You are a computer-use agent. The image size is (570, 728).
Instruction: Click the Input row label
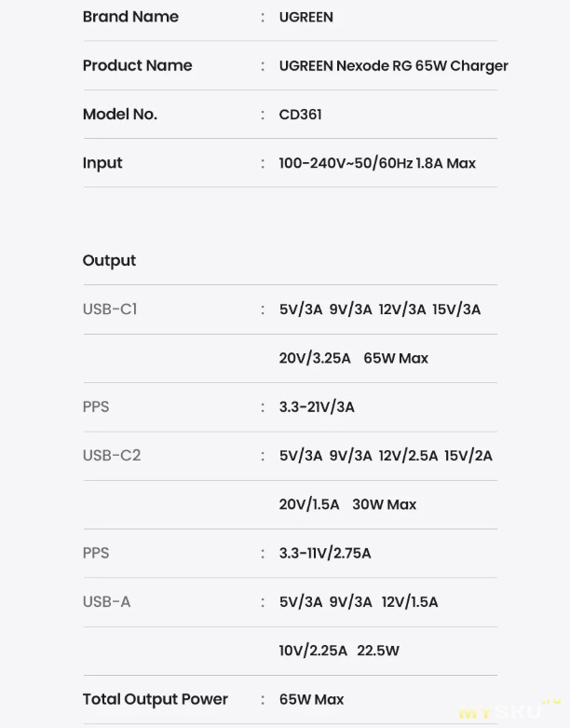[102, 163]
